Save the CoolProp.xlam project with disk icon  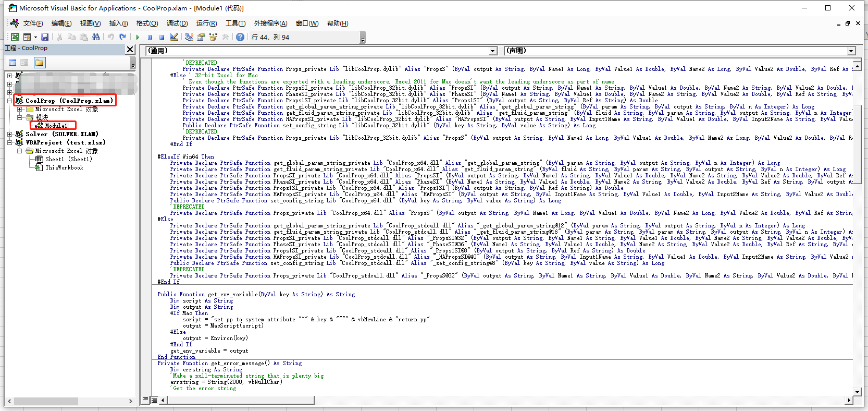(45, 37)
